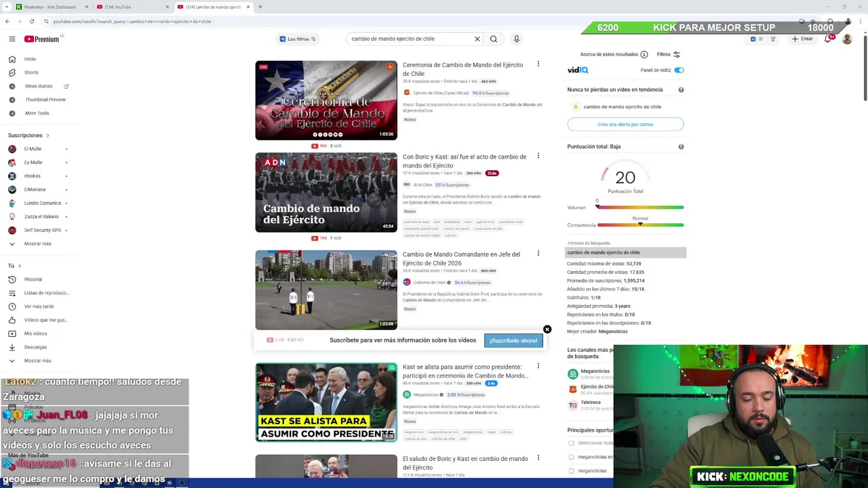Open Descargas in sidebar
The height and width of the screenshot is (488, 868).
(x=35, y=347)
